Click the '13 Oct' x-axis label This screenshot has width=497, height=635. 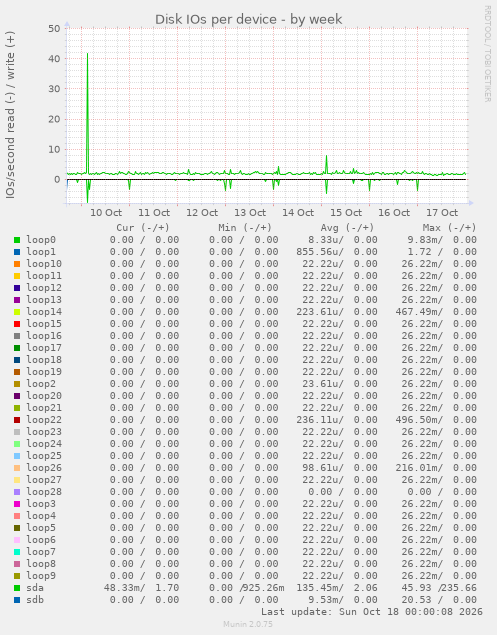[x=250, y=213]
